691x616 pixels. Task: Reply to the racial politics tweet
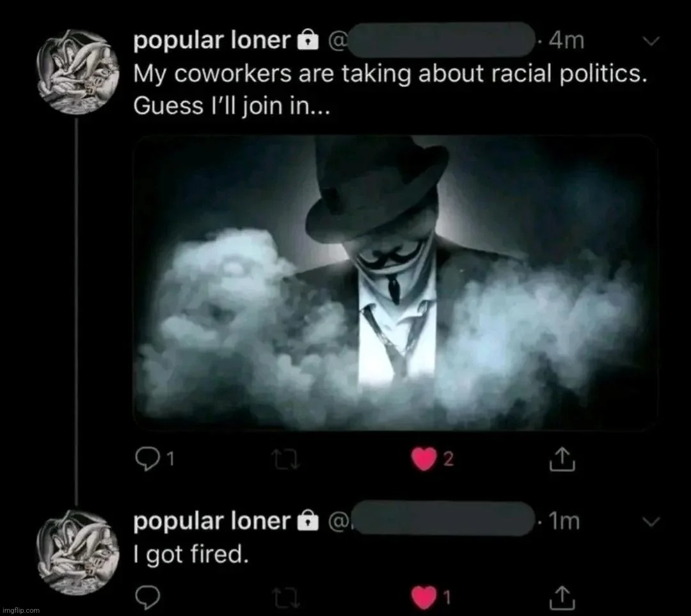click(x=148, y=459)
